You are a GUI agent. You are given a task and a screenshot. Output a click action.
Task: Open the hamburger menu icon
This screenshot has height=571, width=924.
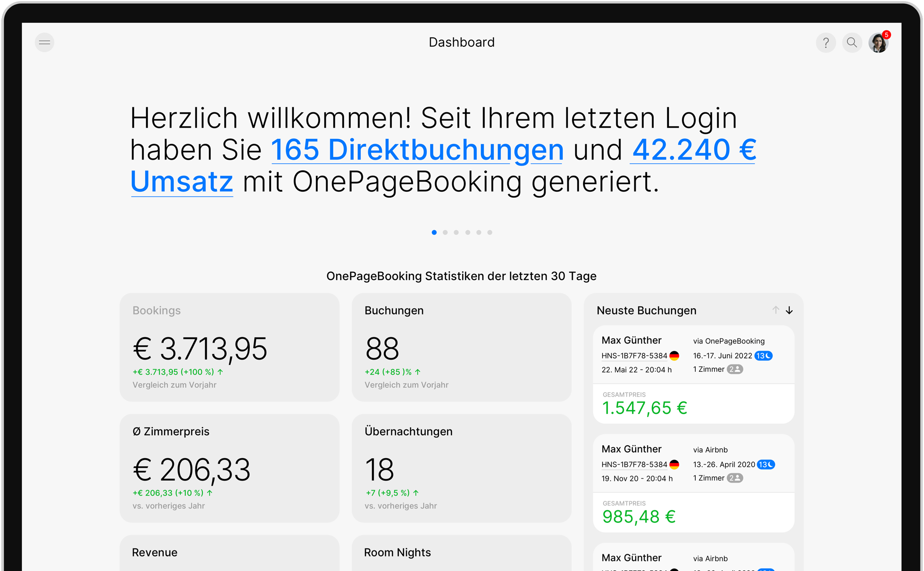44,43
